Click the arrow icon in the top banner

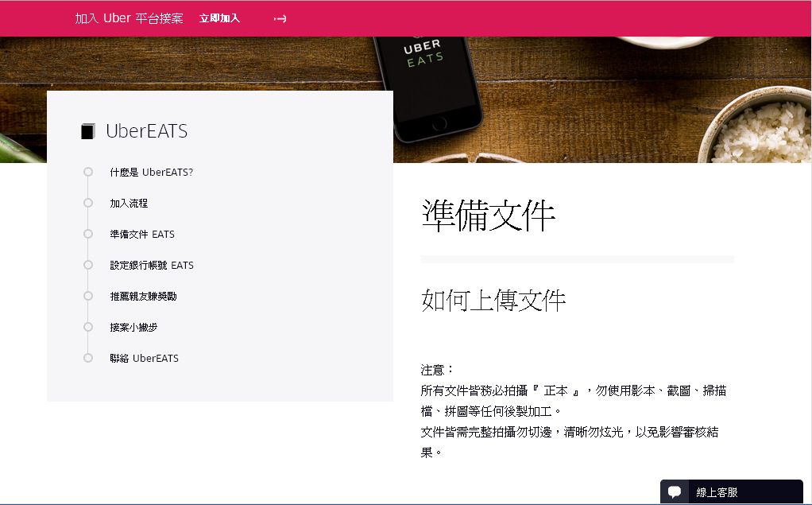(x=280, y=18)
